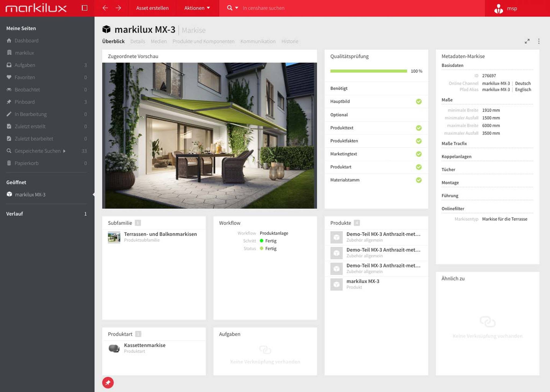Screen dimensions: 550x392
Task: Toggle the sidebar with the square icon
Action: 85,8
